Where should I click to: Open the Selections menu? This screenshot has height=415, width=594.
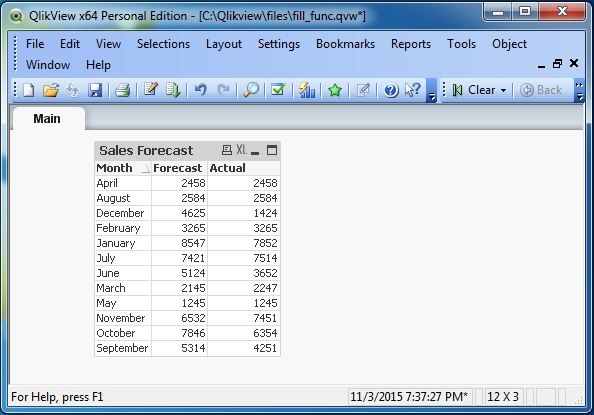tap(163, 44)
